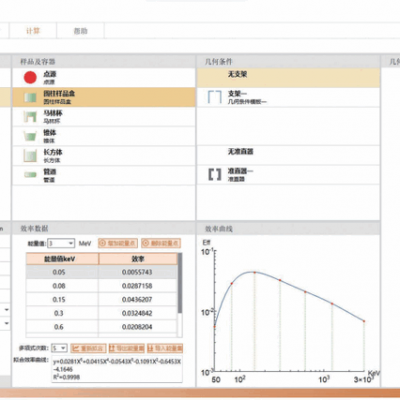Select the rectangular box (长方体) container icon
Screen dimensions: 400x400
30,156
